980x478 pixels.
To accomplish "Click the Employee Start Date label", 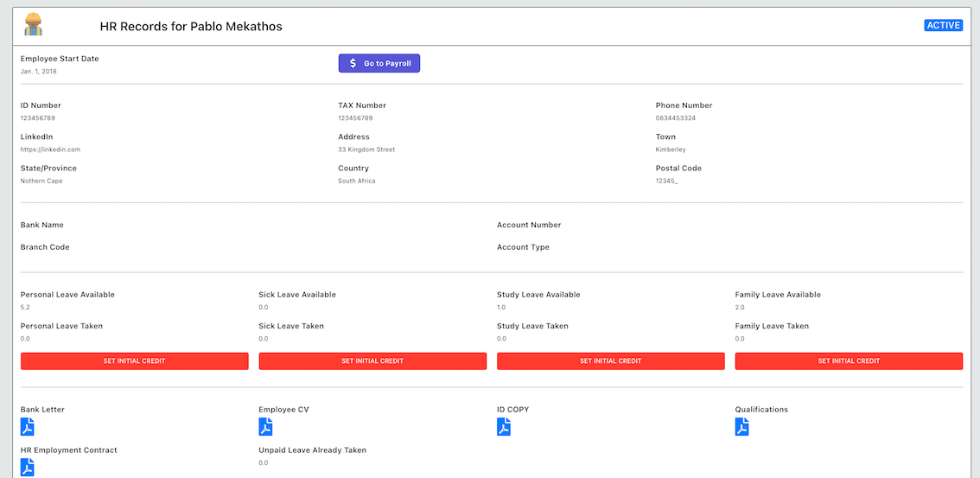I will tap(60, 59).
